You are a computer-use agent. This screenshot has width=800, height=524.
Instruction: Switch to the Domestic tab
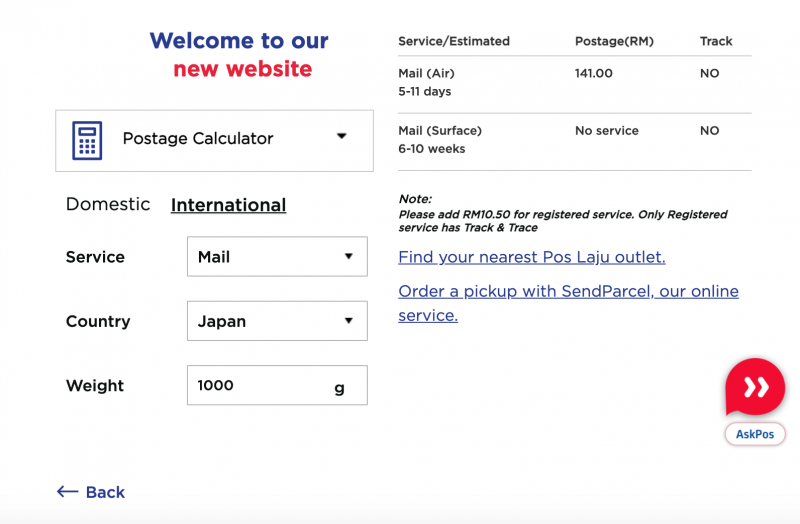pyautogui.click(x=108, y=204)
